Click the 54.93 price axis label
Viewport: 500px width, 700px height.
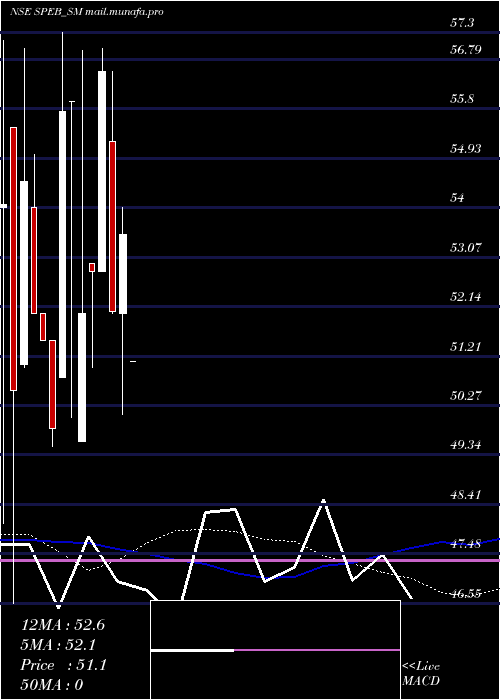click(x=465, y=149)
